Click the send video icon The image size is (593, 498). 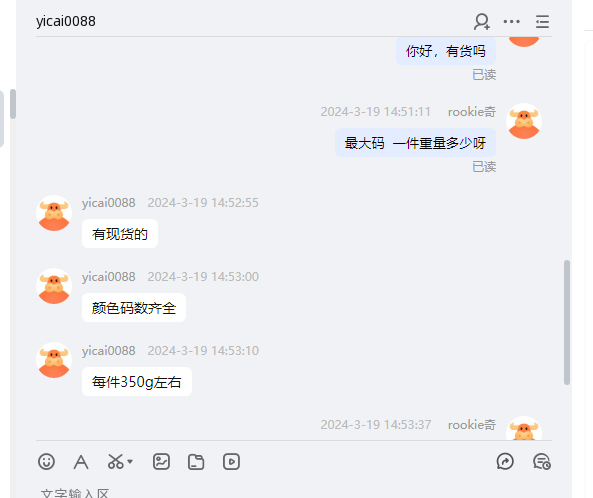tap(231, 462)
